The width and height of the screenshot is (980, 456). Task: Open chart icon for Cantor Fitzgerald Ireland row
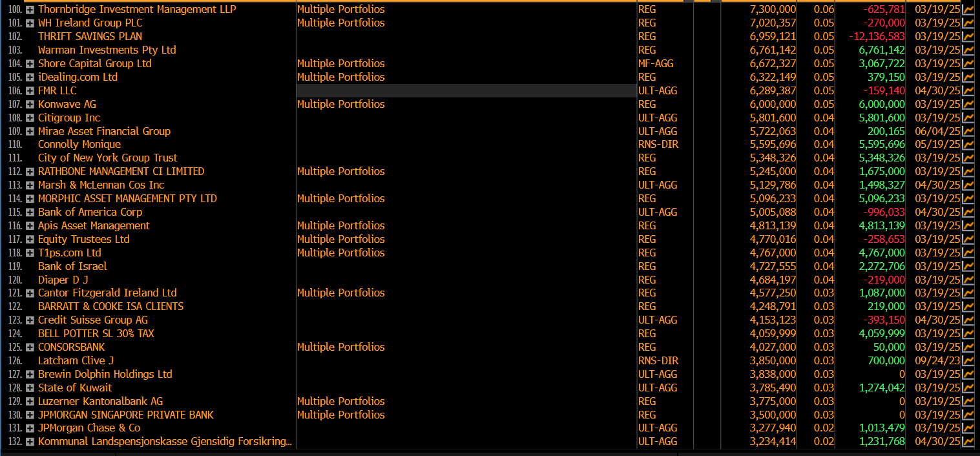(x=968, y=293)
